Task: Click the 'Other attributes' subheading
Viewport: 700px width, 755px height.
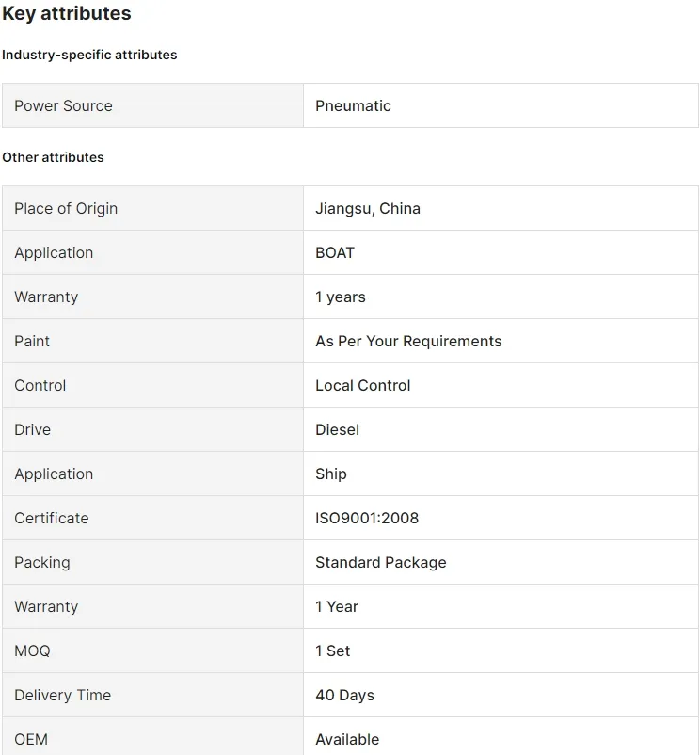Action: coord(53,157)
